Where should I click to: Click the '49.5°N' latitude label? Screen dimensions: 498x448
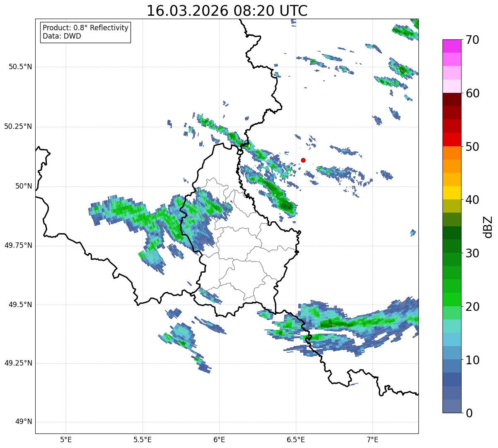pyautogui.click(x=20, y=305)
